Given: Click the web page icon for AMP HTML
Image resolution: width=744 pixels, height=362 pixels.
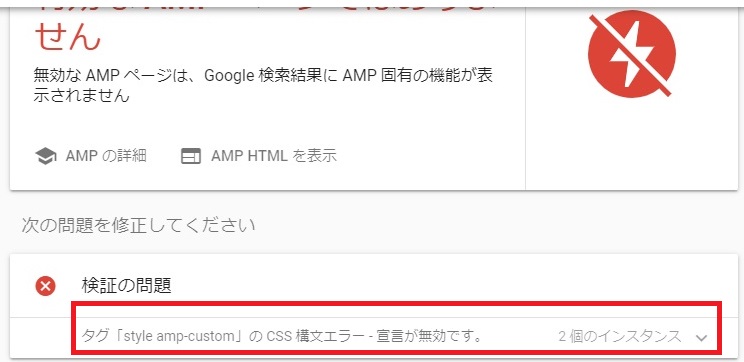Looking at the screenshot, I should 191,156.
